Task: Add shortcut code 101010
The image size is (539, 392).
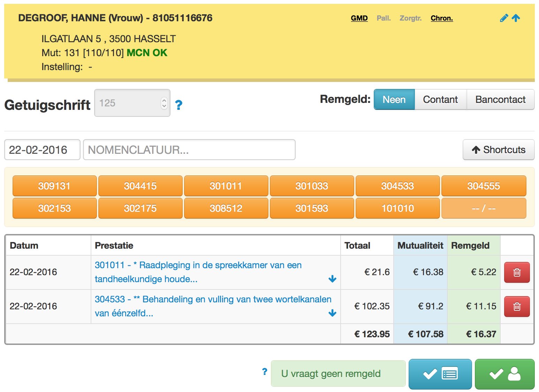Action: (x=398, y=208)
